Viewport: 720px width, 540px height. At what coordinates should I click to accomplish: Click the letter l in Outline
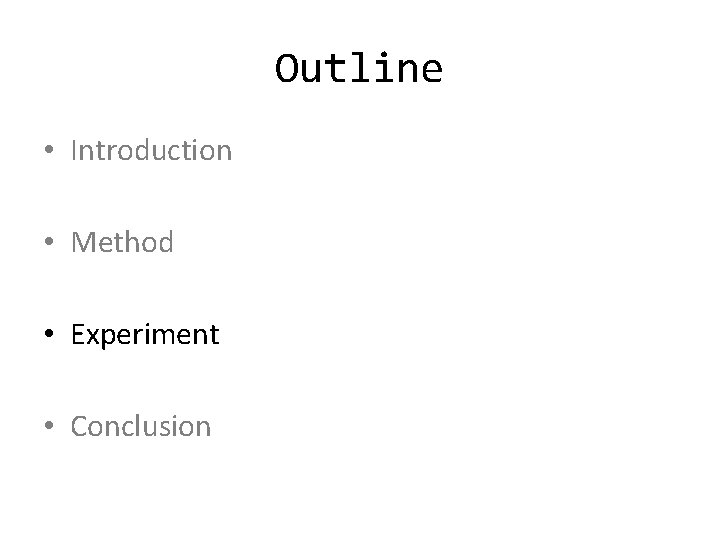pyautogui.click(x=358, y=68)
